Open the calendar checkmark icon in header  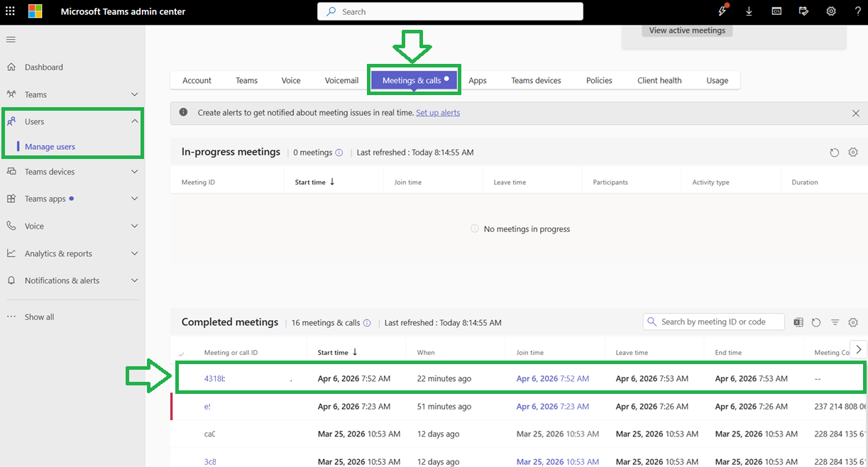pyautogui.click(x=803, y=11)
